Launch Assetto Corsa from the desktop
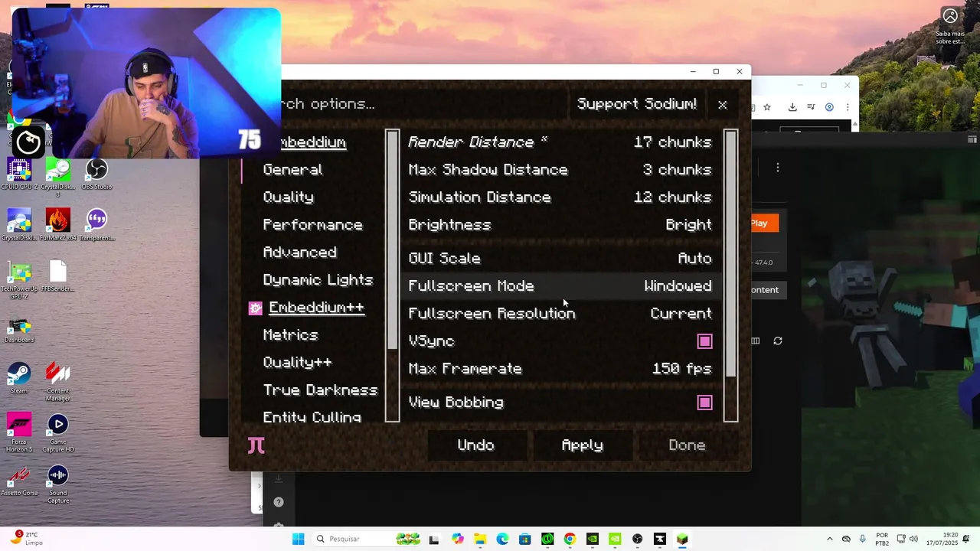 click(19, 480)
